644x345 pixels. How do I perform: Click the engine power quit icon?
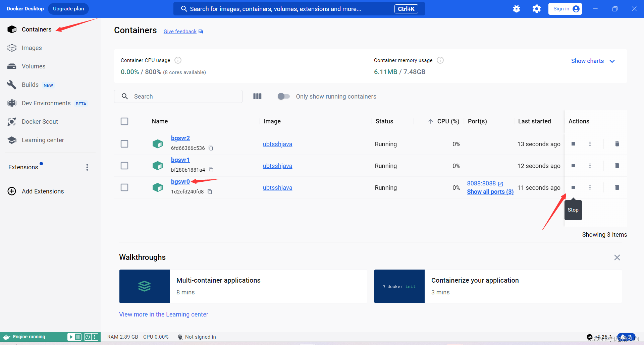coord(88,337)
